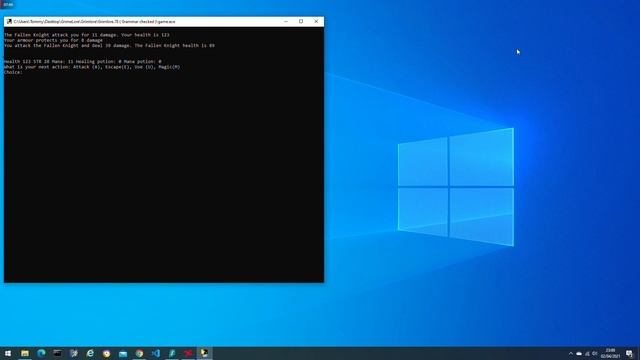Launch Internet Explorer from the taskbar
The width and height of the screenshot is (640, 360).
click(x=90, y=353)
